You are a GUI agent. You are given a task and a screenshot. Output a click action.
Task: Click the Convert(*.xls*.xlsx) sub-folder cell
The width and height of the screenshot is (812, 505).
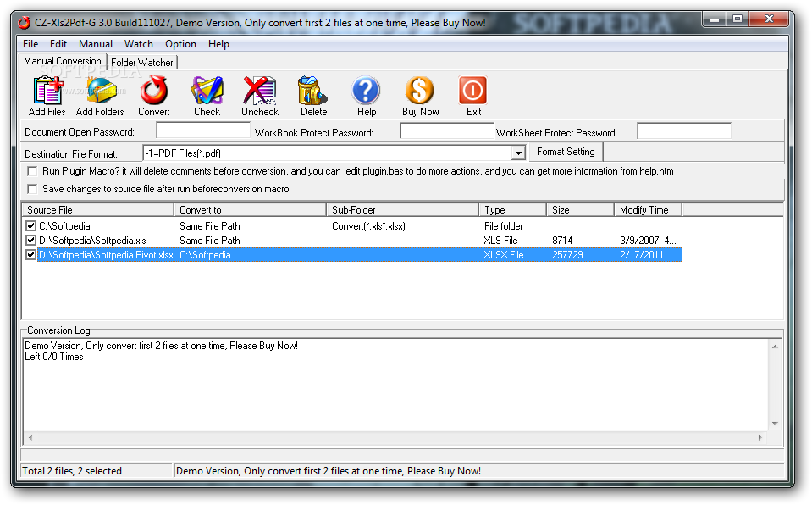click(x=368, y=226)
